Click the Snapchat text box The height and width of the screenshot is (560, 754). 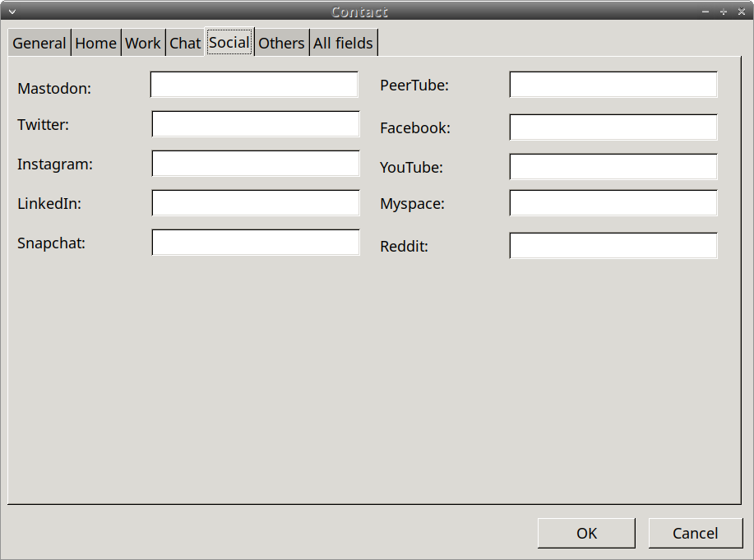(x=256, y=243)
